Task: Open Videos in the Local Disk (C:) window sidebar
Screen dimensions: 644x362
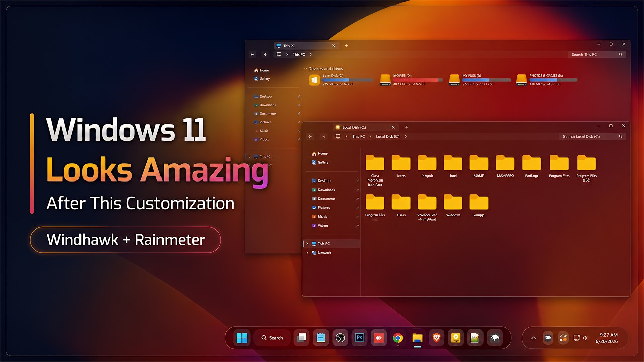Action: pos(320,225)
